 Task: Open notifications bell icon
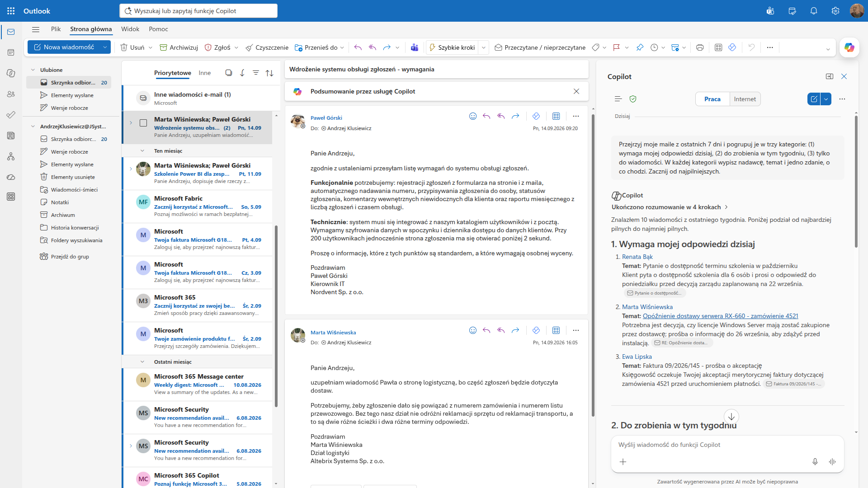click(x=814, y=11)
